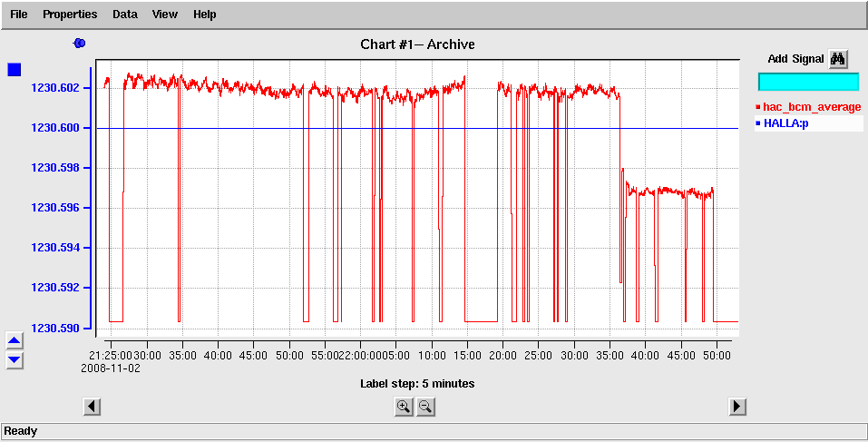Image resolution: width=868 pixels, height=442 pixels.
Task: Click the 1230.598 y-axis label
Action: click(55, 168)
